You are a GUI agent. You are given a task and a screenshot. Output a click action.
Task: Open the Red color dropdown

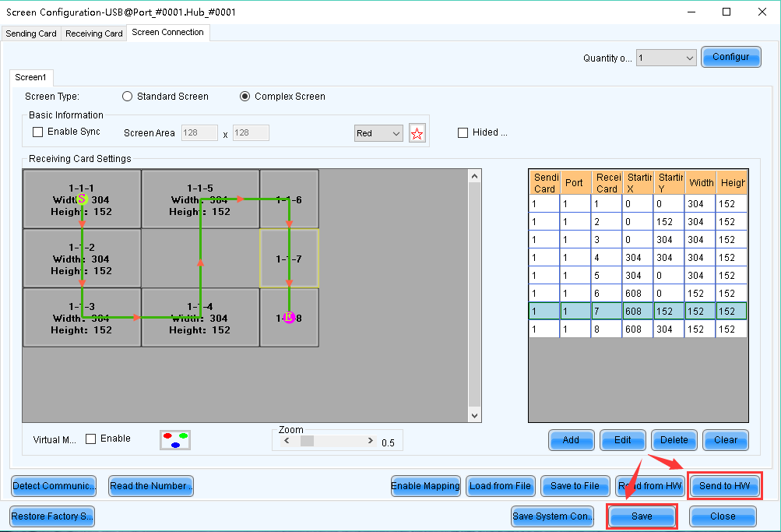(x=378, y=133)
